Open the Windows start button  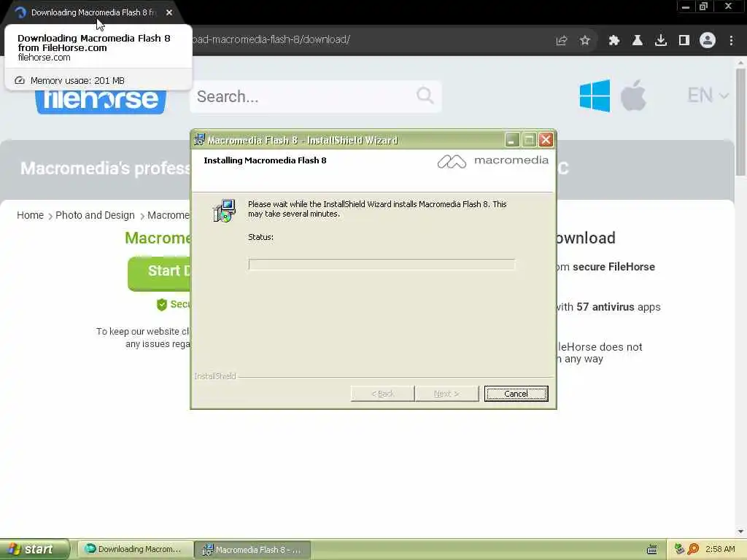[34, 549]
